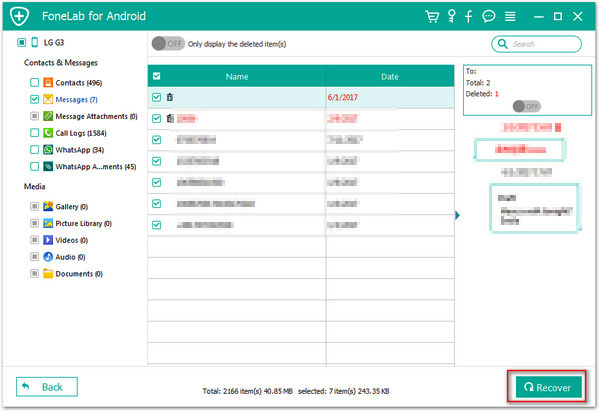Click the Messages envelope icon
The height and width of the screenshot is (412, 600).
[x=48, y=99]
